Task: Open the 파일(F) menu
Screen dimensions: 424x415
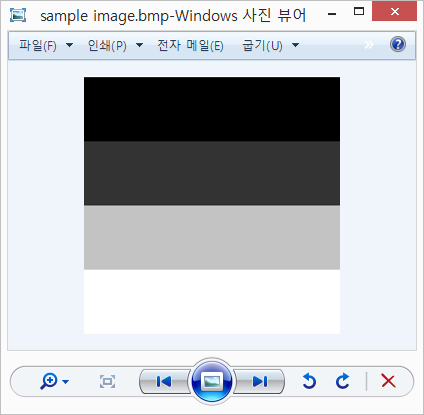Action: pyautogui.click(x=38, y=45)
